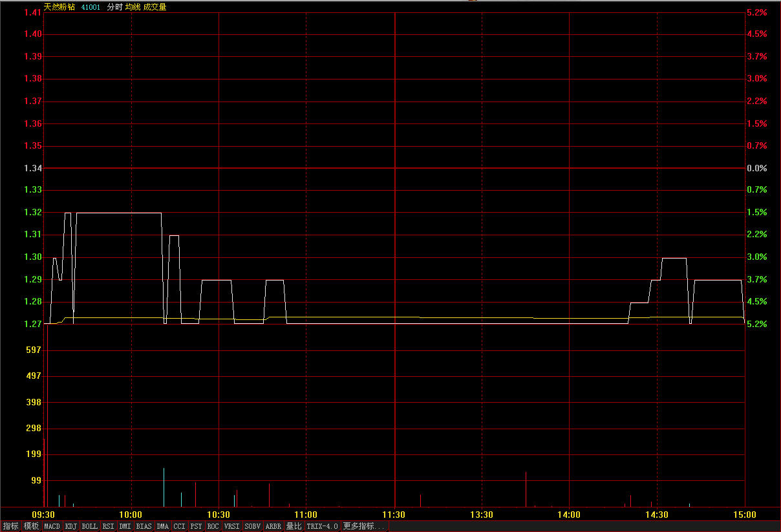The image size is (781, 532).
Task: Click the 15:00 time axis label
Action: click(x=745, y=515)
